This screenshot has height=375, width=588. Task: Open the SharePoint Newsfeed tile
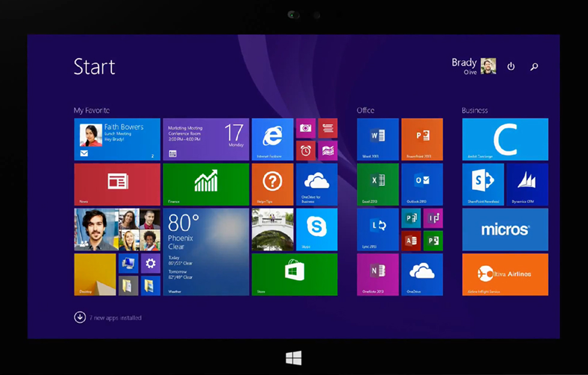click(482, 184)
